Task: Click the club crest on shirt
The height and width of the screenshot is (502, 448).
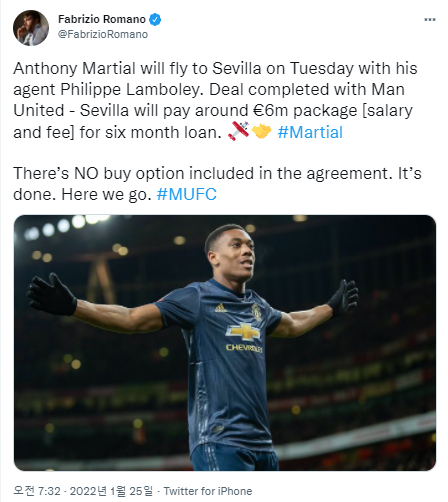Action: (x=256, y=311)
